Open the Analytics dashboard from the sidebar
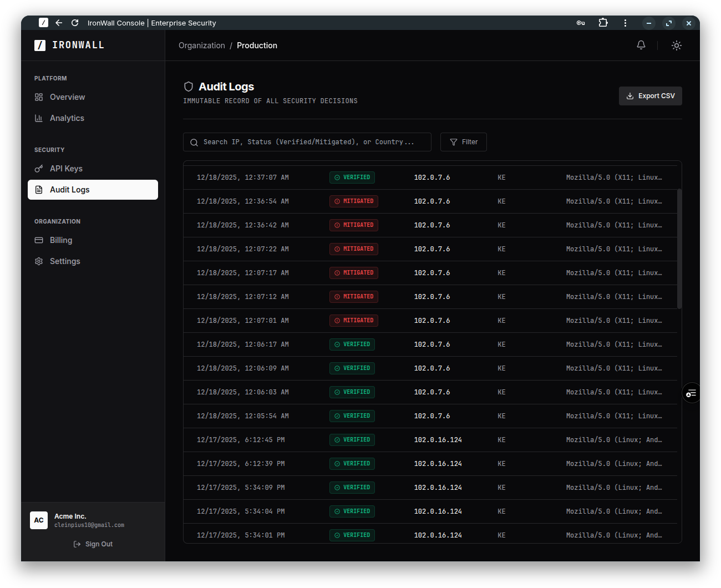The image size is (721, 588). (x=67, y=118)
